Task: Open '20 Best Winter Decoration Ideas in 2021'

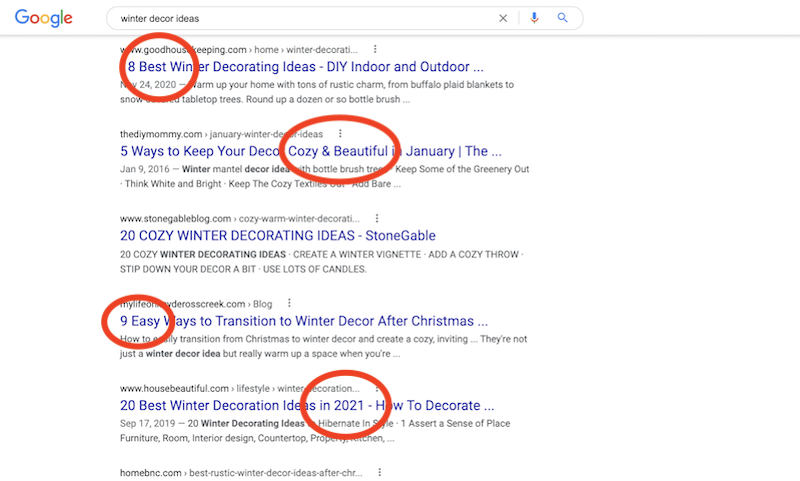Action: point(307,406)
